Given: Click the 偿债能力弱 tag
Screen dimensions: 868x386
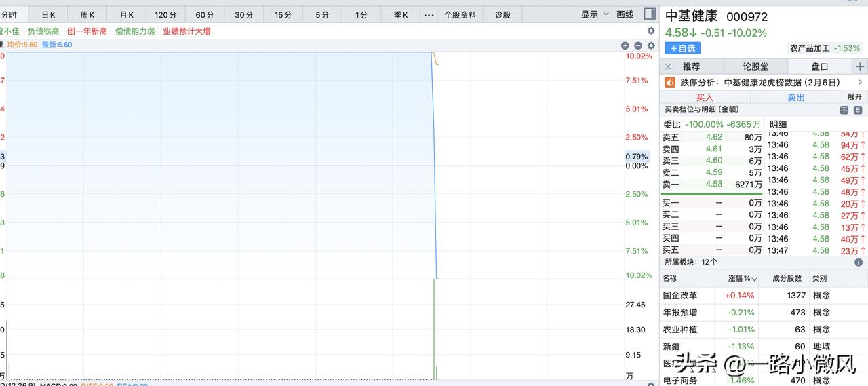Looking at the screenshot, I should tap(135, 31).
